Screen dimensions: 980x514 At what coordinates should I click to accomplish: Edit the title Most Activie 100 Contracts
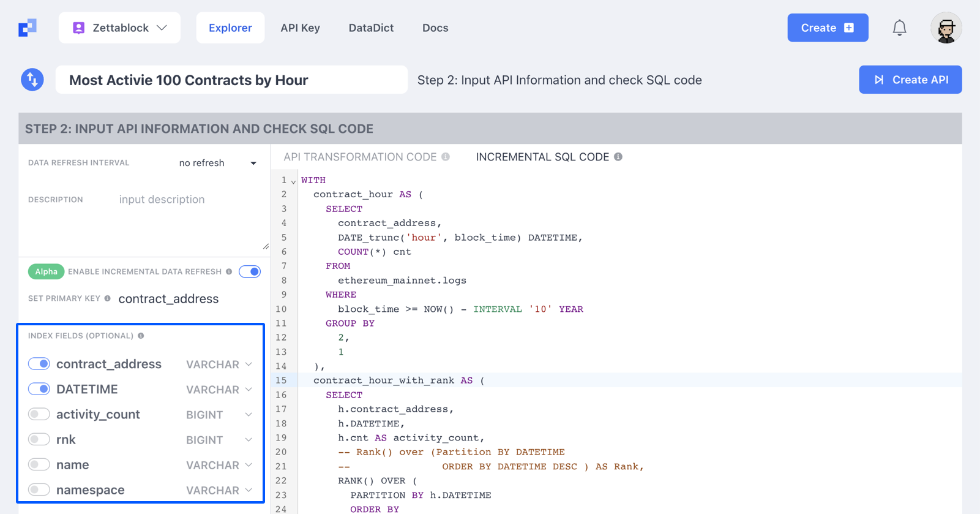tap(231, 80)
